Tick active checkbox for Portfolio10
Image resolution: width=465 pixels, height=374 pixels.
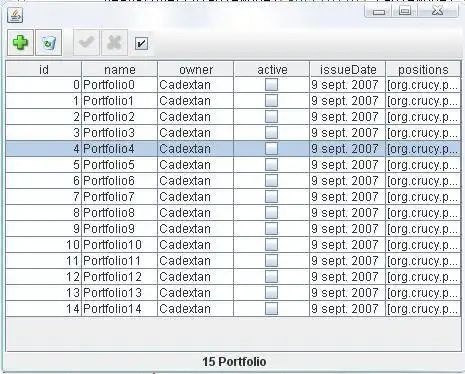(271, 245)
